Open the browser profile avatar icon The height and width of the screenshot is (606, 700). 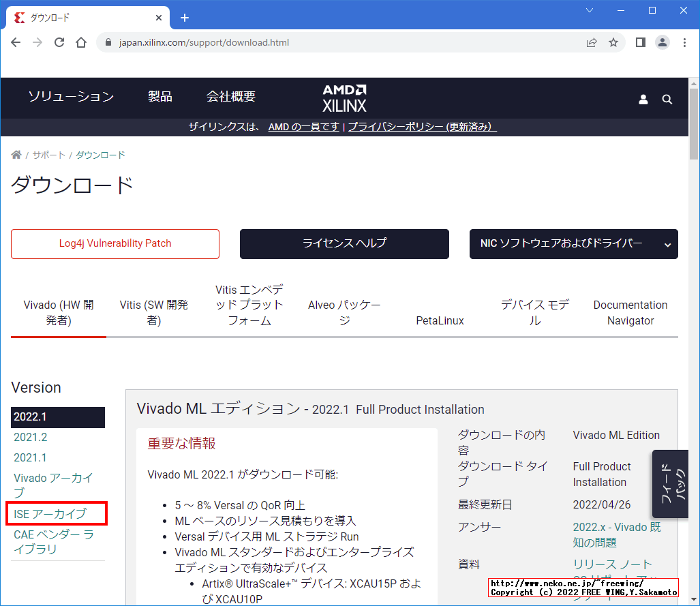[x=662, y=42]
